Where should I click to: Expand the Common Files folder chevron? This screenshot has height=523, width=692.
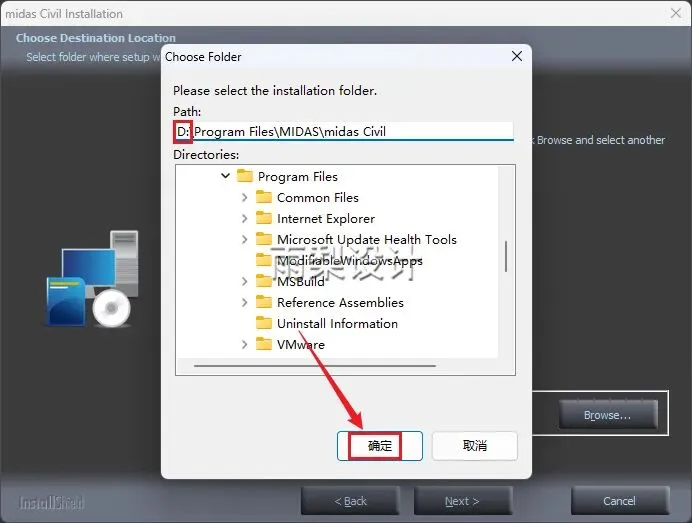[x=244, y=197]
